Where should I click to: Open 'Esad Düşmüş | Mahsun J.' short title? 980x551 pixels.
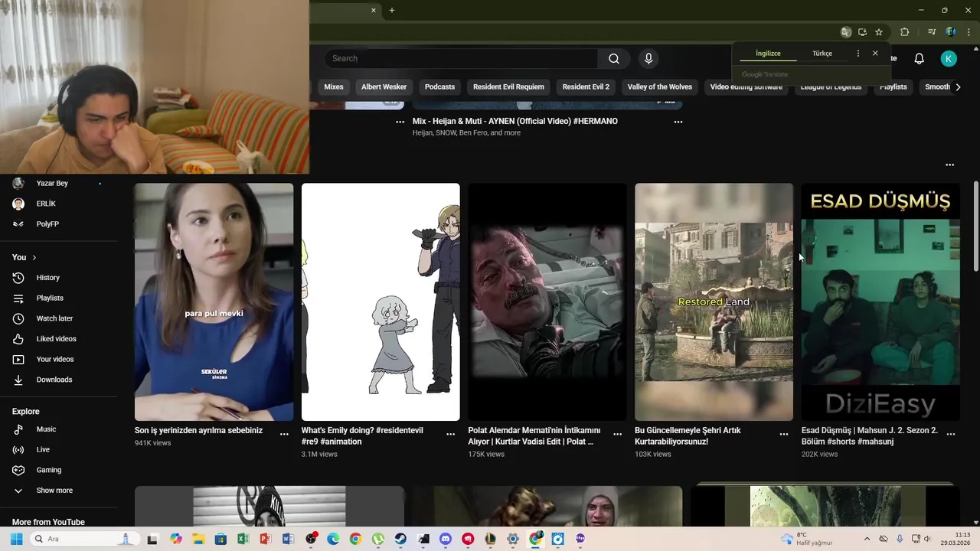pos(870,435)
